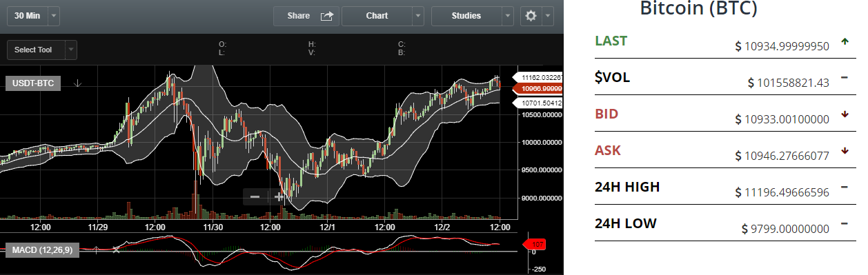The height and width of the screenshot is (275, 868).
Task: Select the MACD (12,26,9) study label
Action: point(42,250)
